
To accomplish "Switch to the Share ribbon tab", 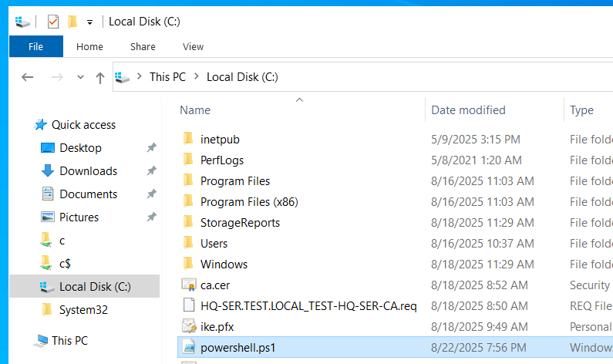I will click(x=143, y=46).
